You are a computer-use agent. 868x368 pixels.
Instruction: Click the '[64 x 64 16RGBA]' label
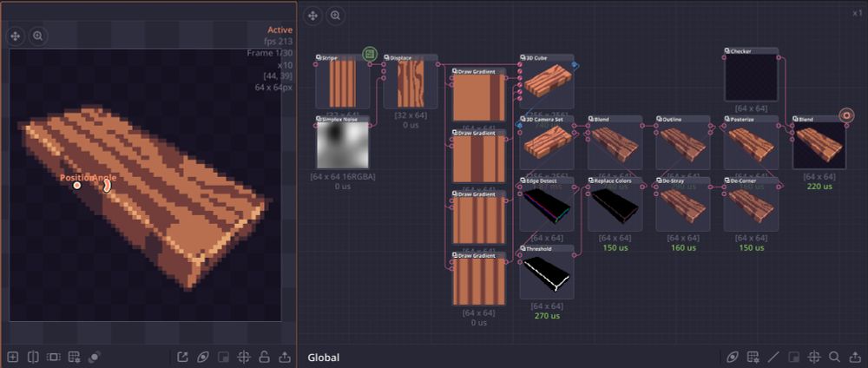click(x=343, y=176)
